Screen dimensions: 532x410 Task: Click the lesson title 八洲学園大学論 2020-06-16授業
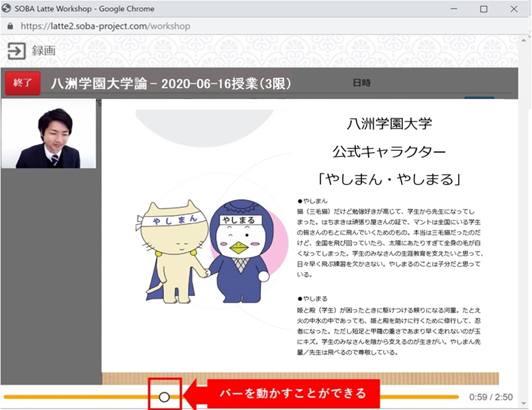point(171,84)
